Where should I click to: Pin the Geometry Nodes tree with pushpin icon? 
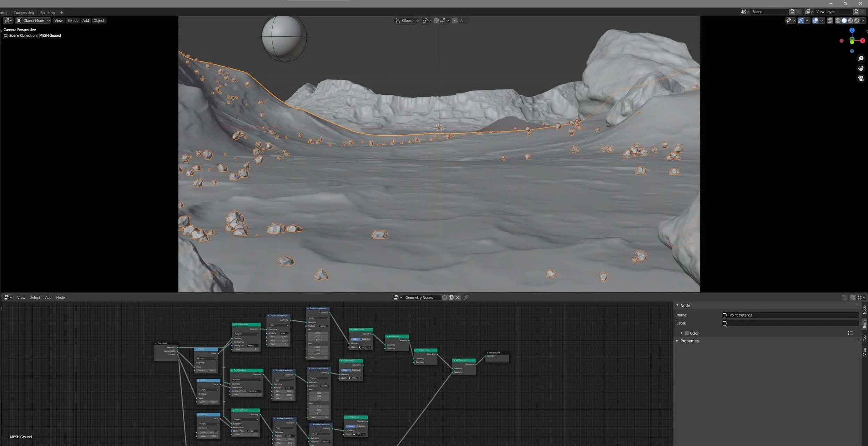(x=466, y=297)
